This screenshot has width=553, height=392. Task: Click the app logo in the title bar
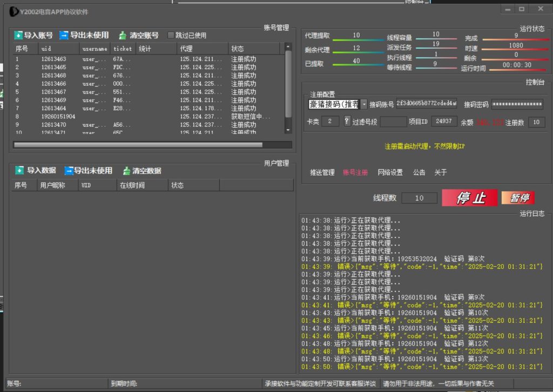coord(14,11)
